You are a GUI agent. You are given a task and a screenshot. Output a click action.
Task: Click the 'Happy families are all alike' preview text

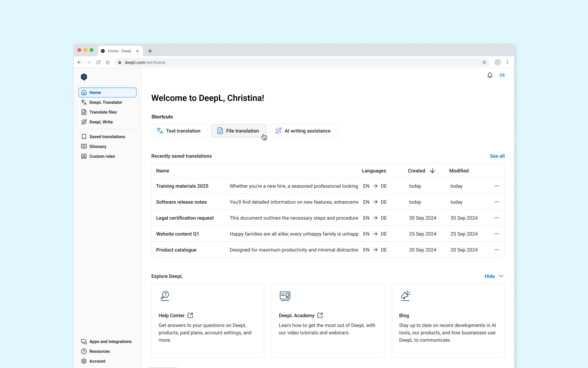294,234
